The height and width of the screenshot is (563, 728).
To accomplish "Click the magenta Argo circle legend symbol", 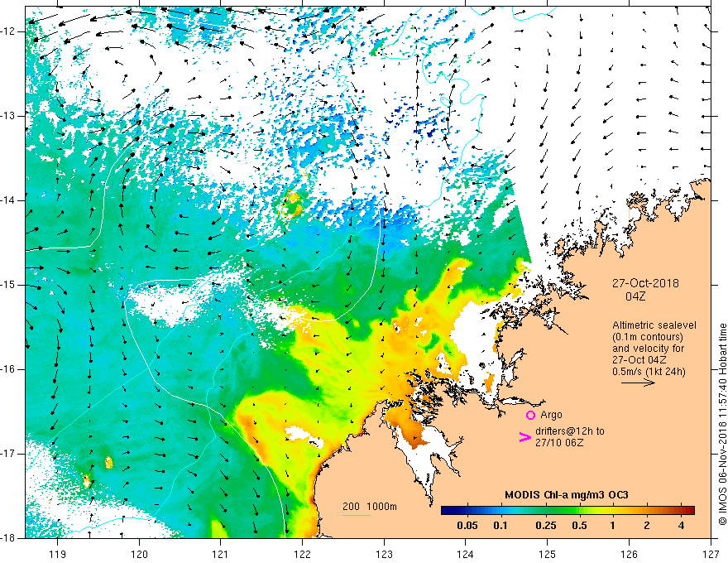I will tap(530, 415).
